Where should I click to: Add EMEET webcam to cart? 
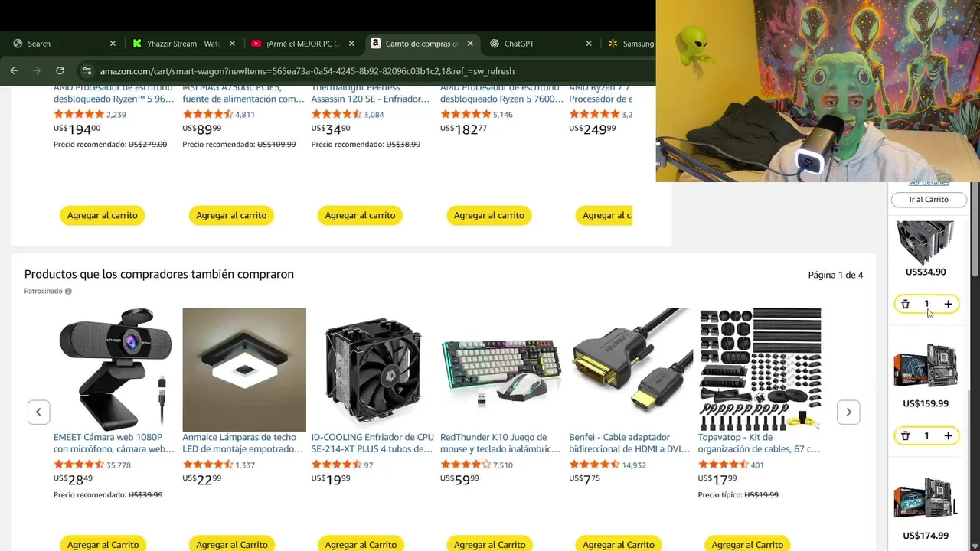click(x=103, y=543)
